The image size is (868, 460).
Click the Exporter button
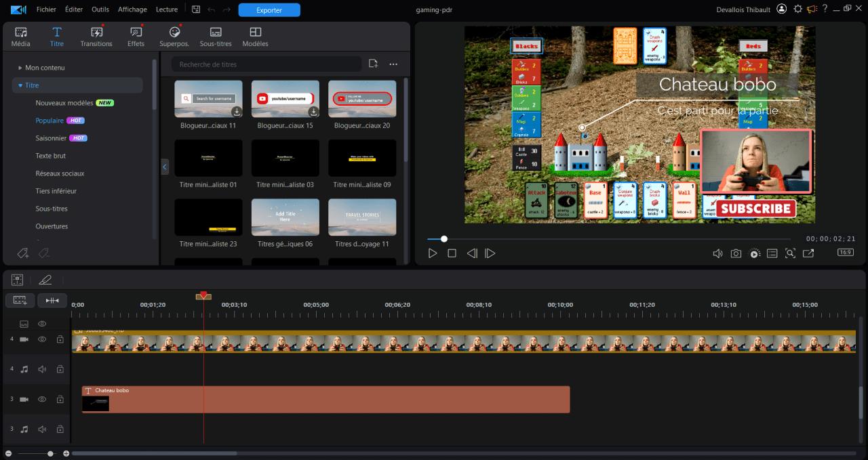[x=269, y=10]
